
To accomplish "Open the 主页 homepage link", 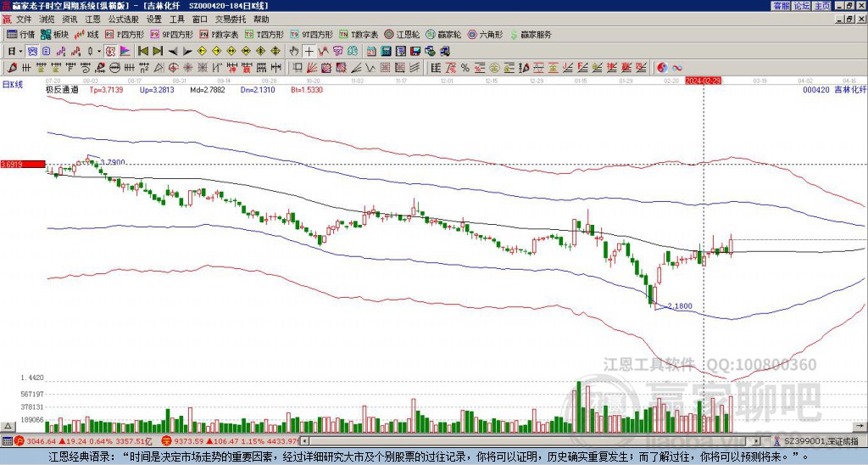I will coord(822,6).
